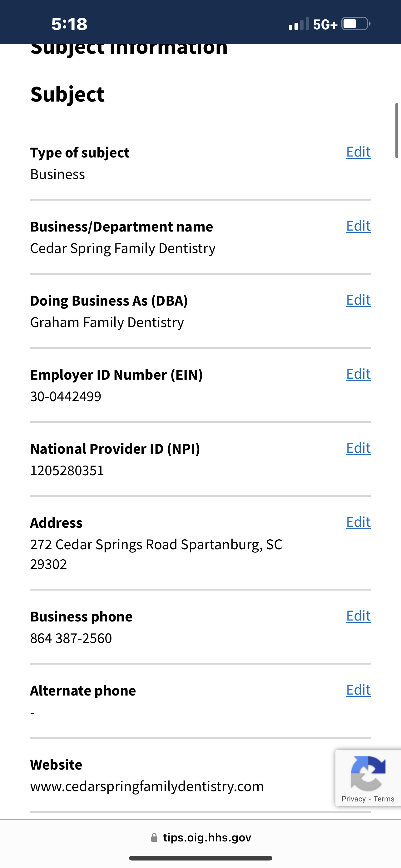The width and height of the screenshot is (401, 868).
Task: Open the reCAPTCHA Terms link
Action: (x=384, y=799)
